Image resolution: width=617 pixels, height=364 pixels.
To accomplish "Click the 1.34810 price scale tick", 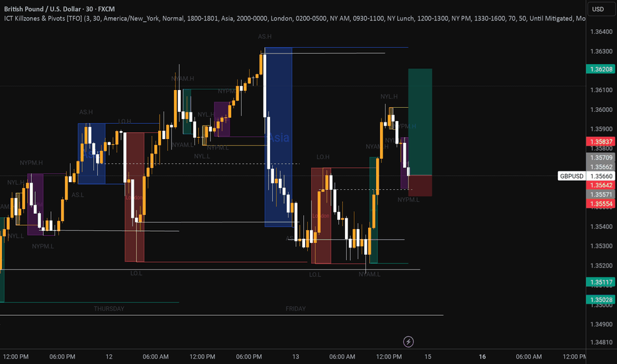I will click(601, 342).
